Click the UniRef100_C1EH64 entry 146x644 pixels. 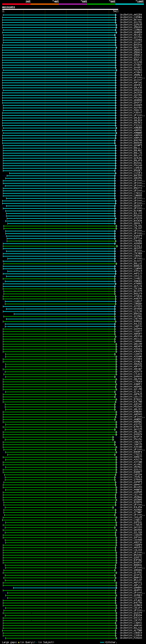click(x=131, y=40)
